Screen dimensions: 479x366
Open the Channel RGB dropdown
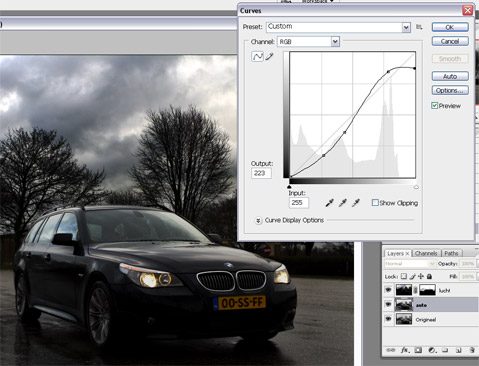[335, 42]
